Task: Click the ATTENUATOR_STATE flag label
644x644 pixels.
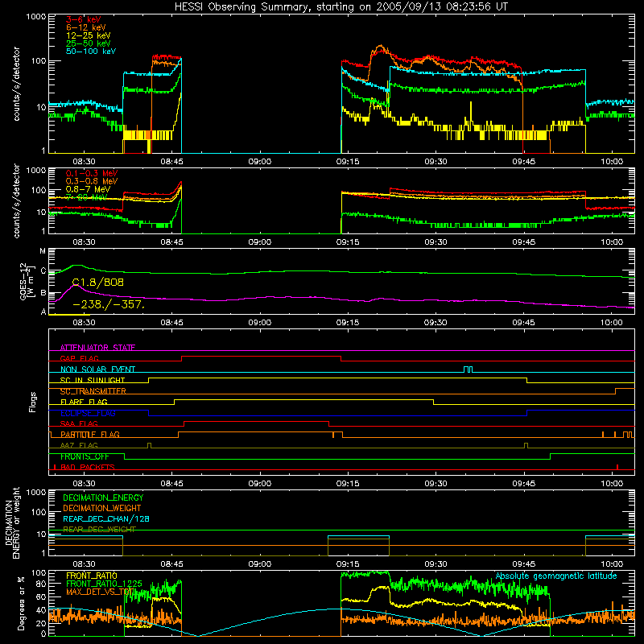Action: point(97,348)
